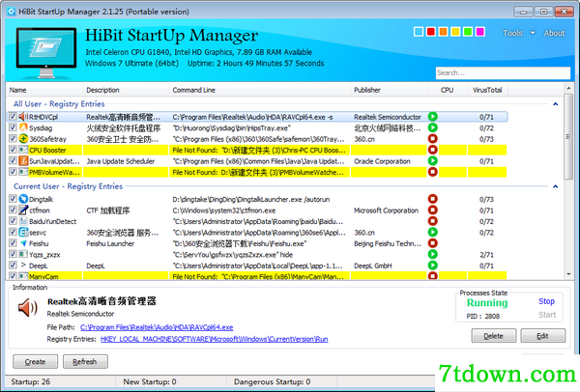This screenshot has width=580, height=392.
Task: Open the RAVCpl64.exe file path link
Action: (157, 327)
